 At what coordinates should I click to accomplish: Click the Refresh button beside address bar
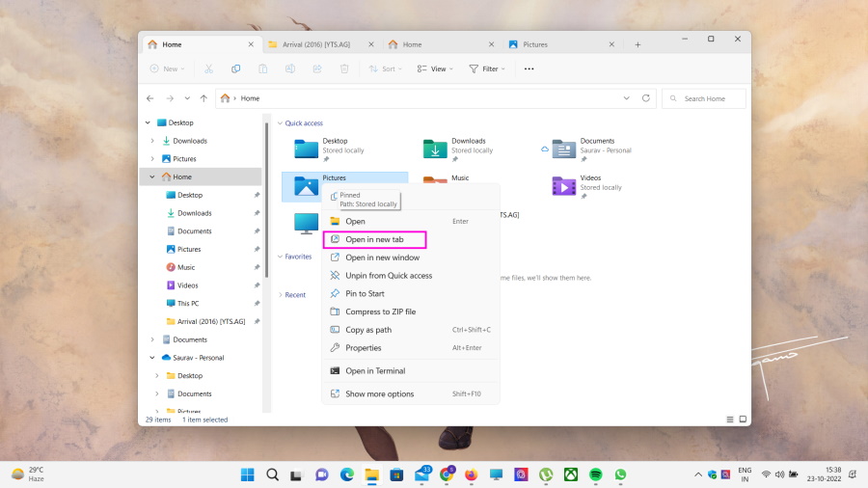coord(646,98)
